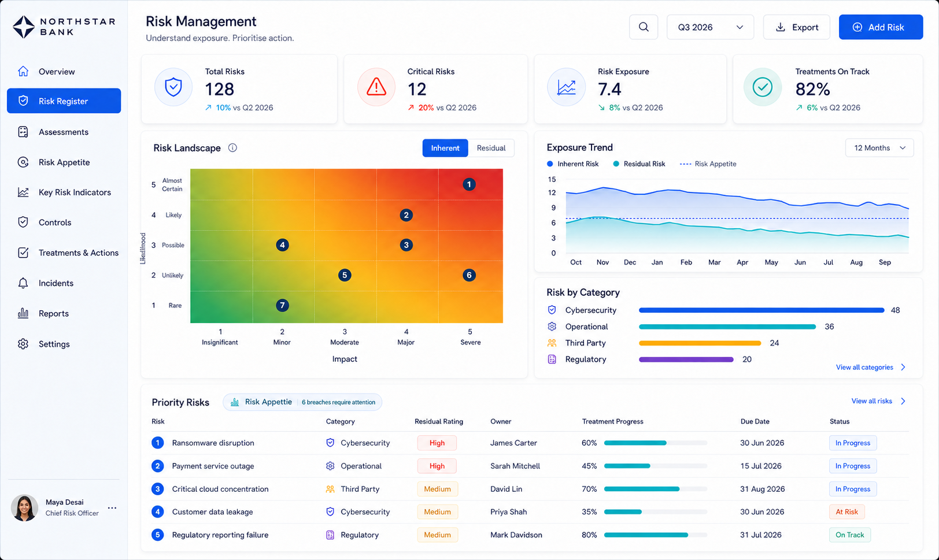The image size is (939, 560).
Task: Click the Add Risk button
Action: point(881,27)
